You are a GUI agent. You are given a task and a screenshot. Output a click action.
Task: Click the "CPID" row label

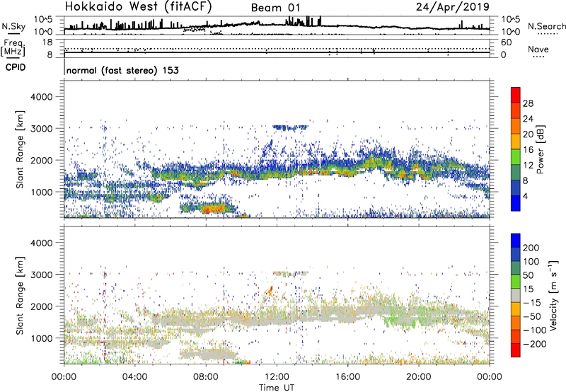tap(16, 67)
